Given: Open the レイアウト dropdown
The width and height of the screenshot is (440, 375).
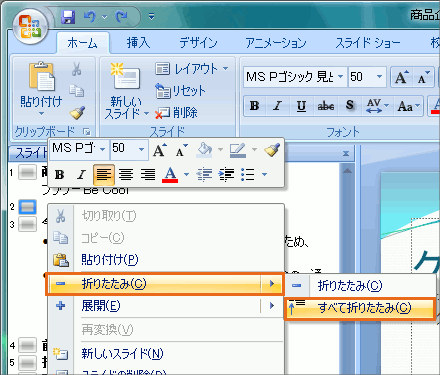Looking at the screenshot, I should click(x=192, y=69).
